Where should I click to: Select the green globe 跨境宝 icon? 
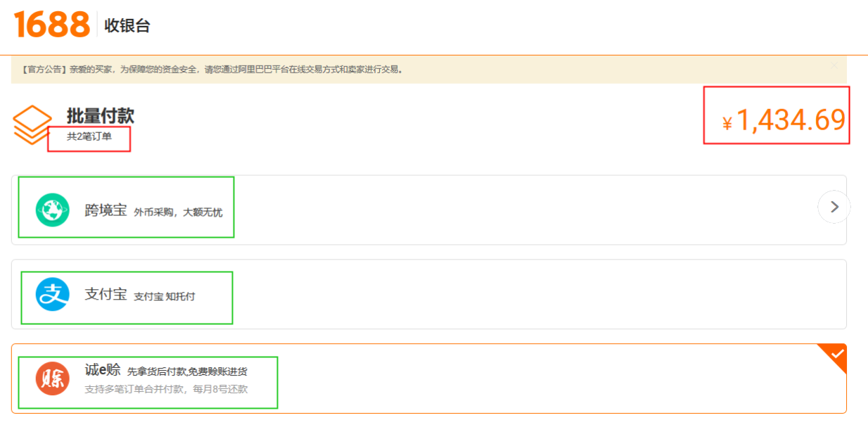click(53, 210)
